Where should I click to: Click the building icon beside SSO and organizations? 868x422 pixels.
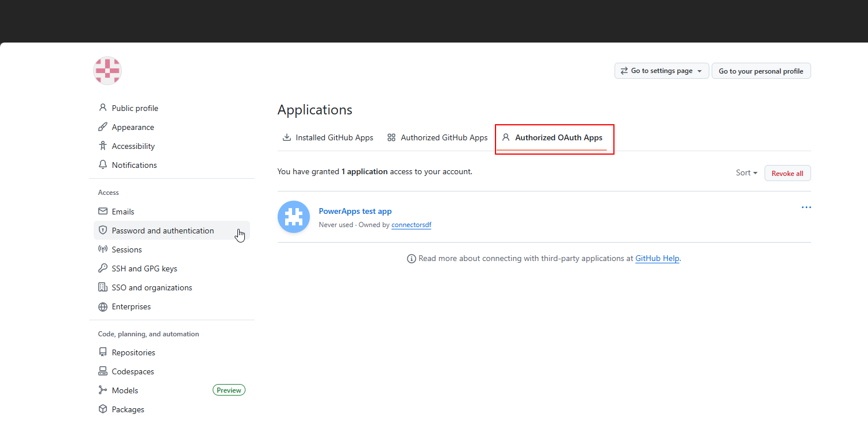pyautogui.click(x=103, y=287)
